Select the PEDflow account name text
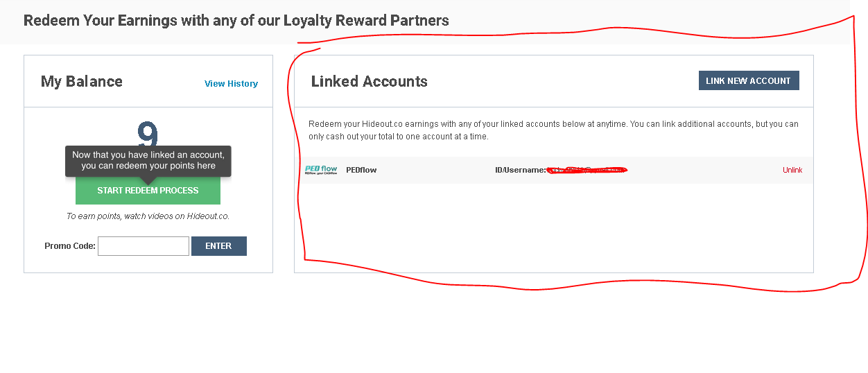The image size is (868, 373). [361, 171]
